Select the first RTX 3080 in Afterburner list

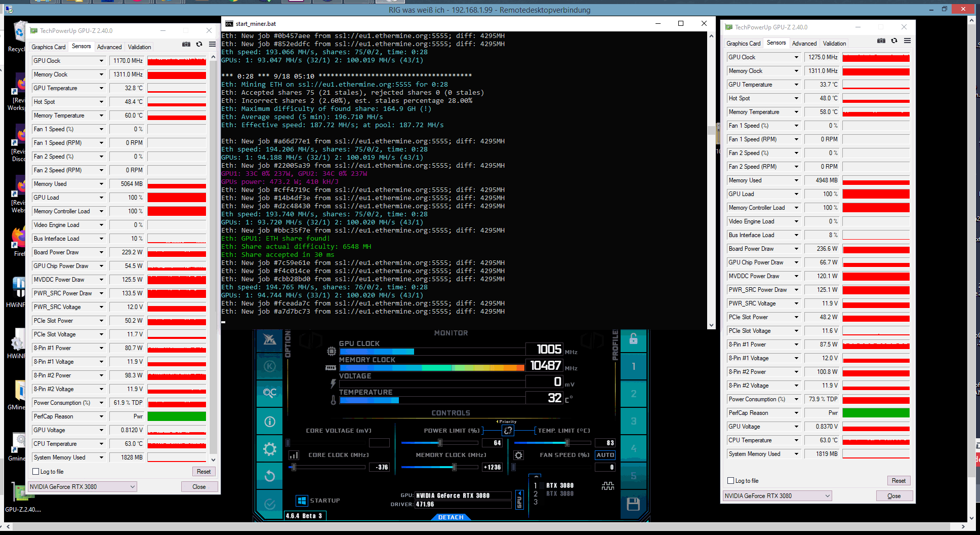[560, 485]
